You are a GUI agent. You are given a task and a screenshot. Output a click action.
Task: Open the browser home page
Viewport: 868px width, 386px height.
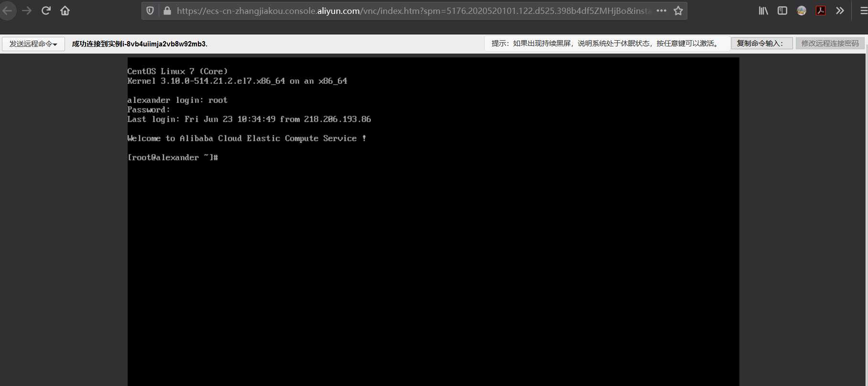coord(65,11)
